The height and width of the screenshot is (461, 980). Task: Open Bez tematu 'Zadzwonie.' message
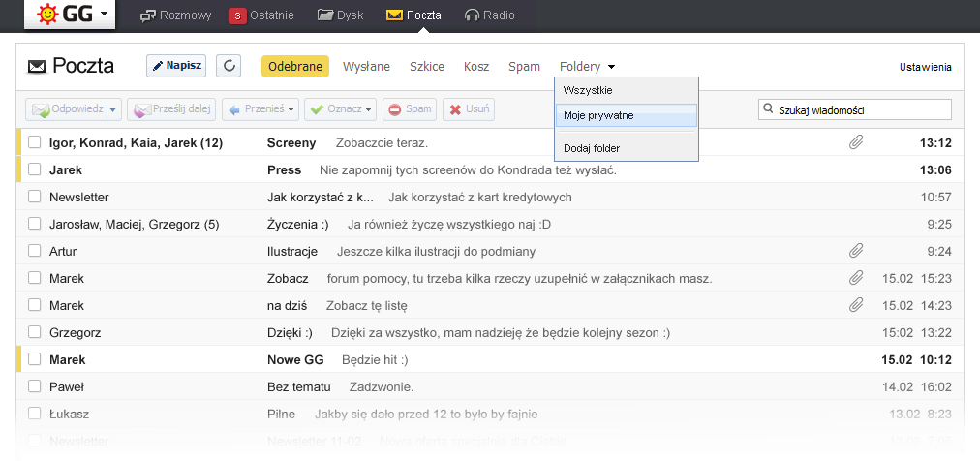click(489, 386)
